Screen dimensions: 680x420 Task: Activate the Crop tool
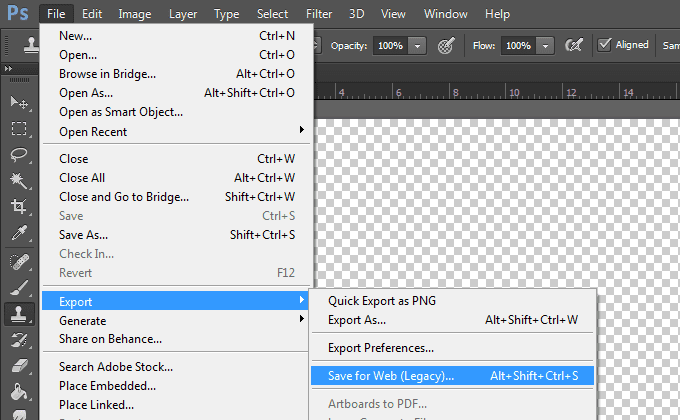tap(19, 207)
